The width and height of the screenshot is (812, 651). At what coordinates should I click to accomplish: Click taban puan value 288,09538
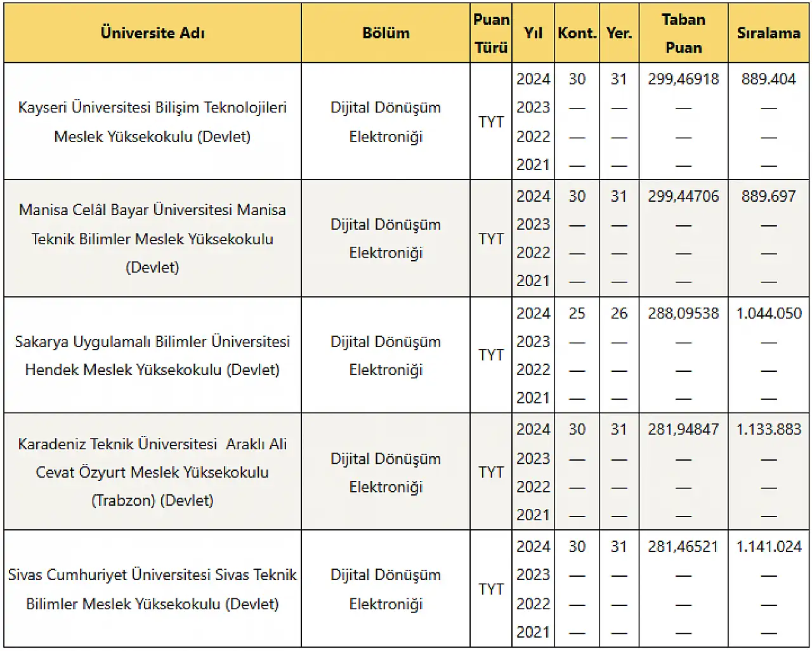[683, 313]
